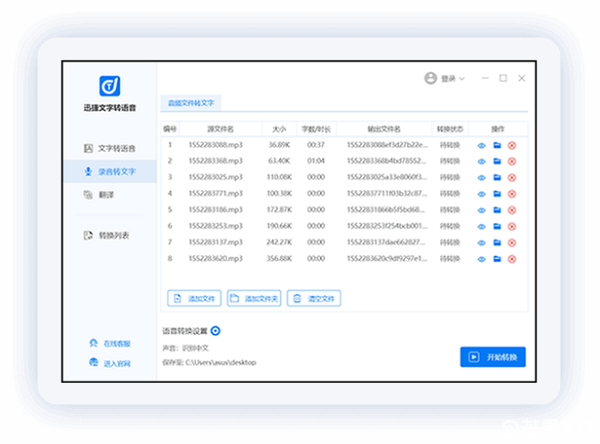The height and width of the screenshot is (444, 600).
Task: Click the user avatar icon
Action: pos(430,78)
